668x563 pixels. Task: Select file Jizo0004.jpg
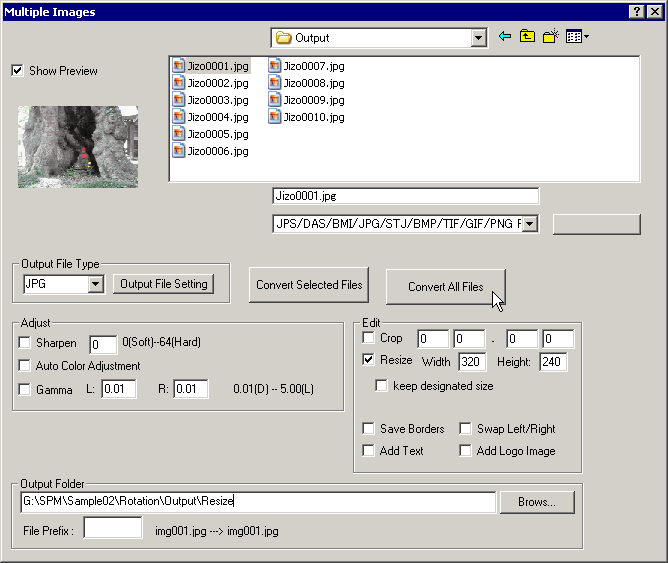(x=211, y=117)
